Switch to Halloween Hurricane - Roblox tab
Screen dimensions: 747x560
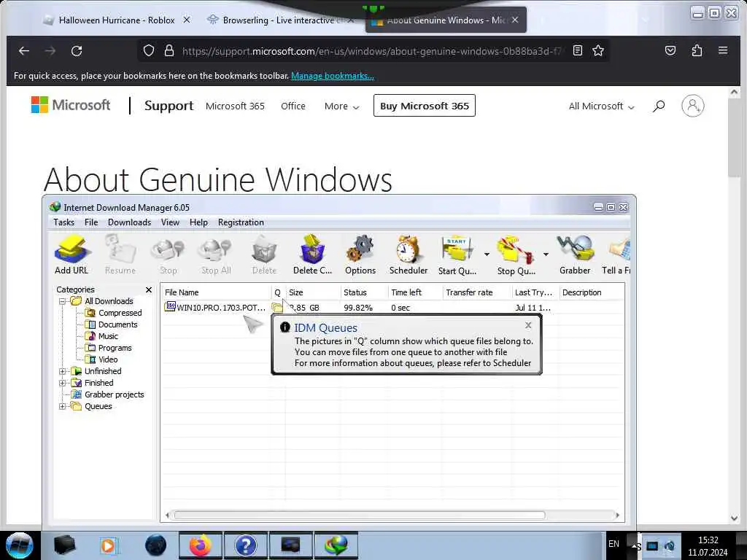[117, 20]
